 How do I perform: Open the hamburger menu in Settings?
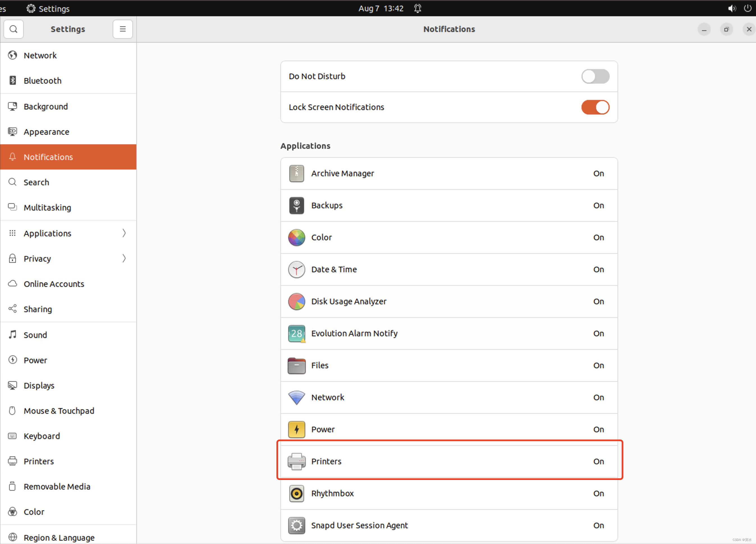122,29
